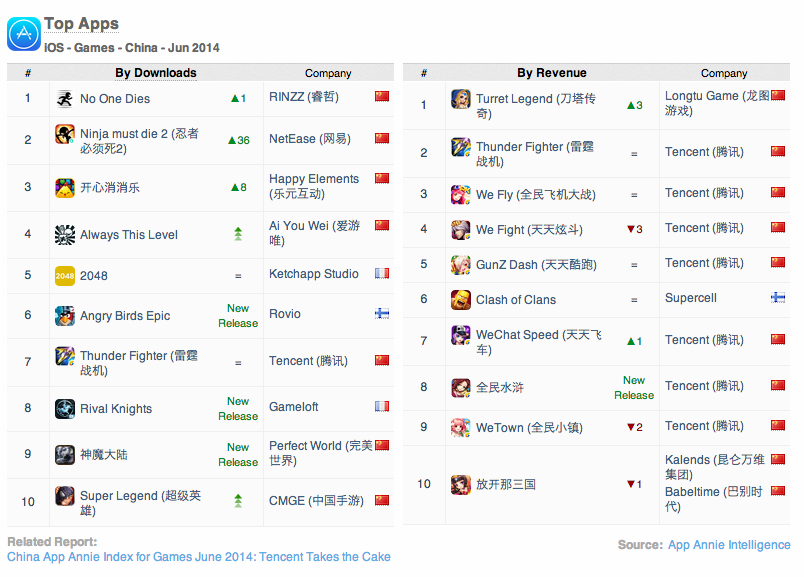Click the 放开那三国 game icon
This screenshot has height=577, width=804.
pos(460,485)
